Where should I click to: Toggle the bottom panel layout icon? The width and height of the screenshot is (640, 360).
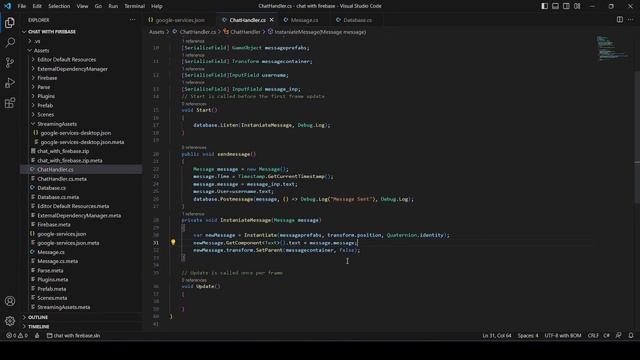[556, 6]
